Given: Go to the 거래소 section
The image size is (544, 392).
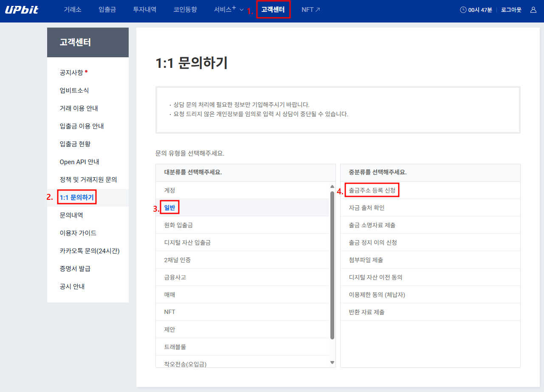Looking at the screenshot, I should click(72, 9).
